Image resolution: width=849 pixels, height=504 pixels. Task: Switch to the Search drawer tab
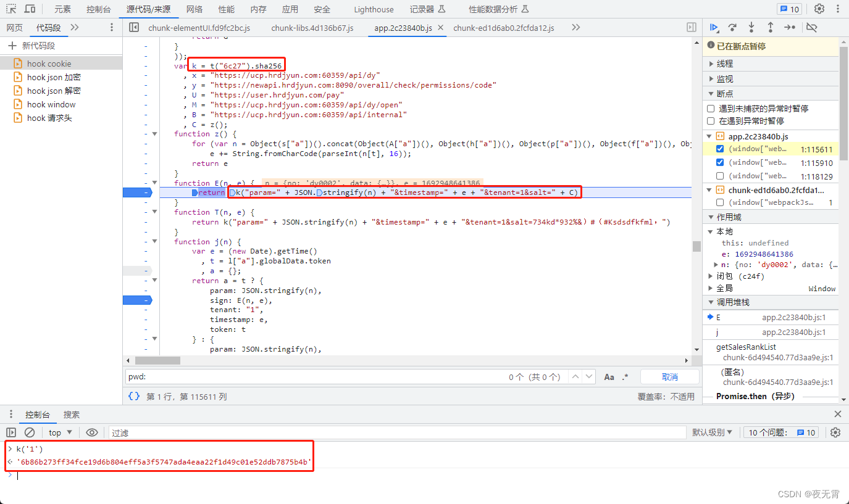pyautogui.click(x=72, y=415)
